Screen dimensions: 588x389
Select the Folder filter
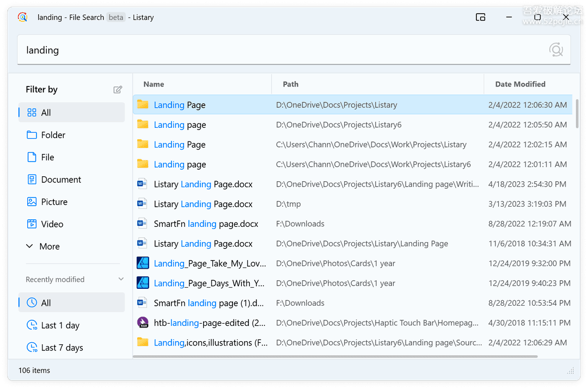(72, 135)
